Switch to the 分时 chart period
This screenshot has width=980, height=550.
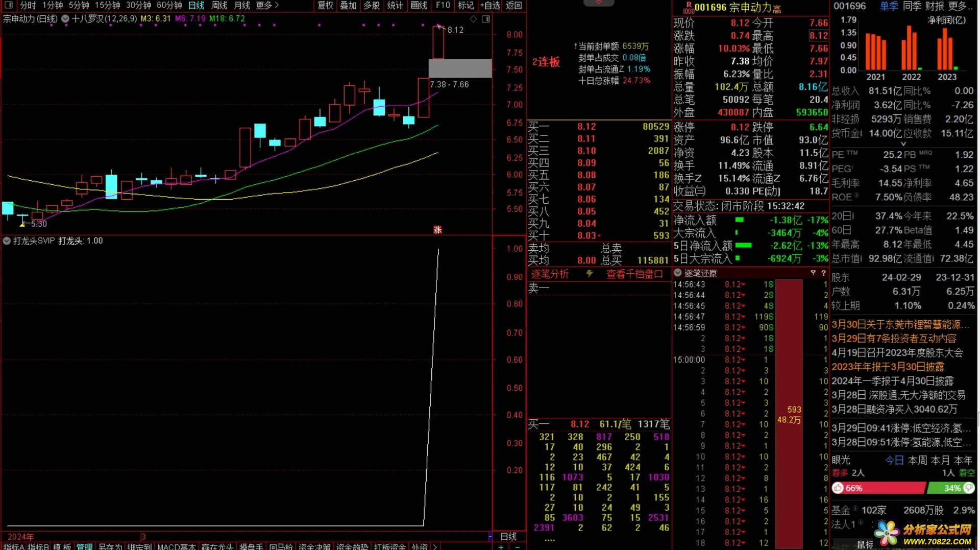[28, 5]
